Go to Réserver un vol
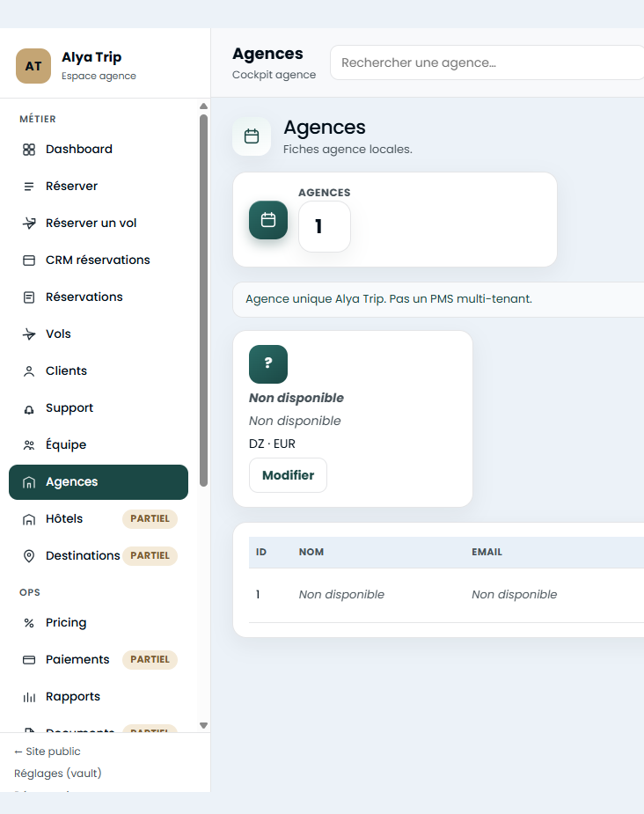 [x=99, y=224]
